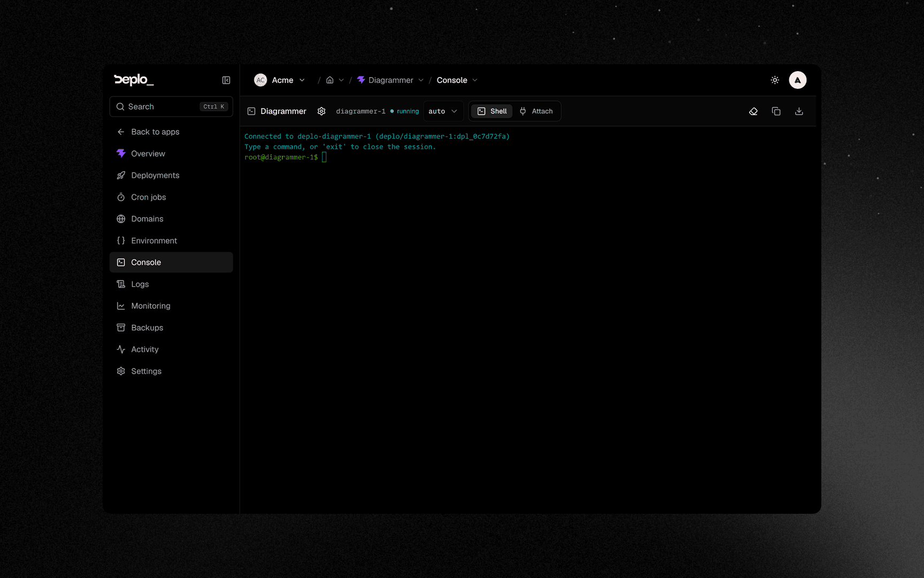Open the user avatar menu
Viewport: 924px width, 578px height.
pyautogui.click(x=798, y=80)
